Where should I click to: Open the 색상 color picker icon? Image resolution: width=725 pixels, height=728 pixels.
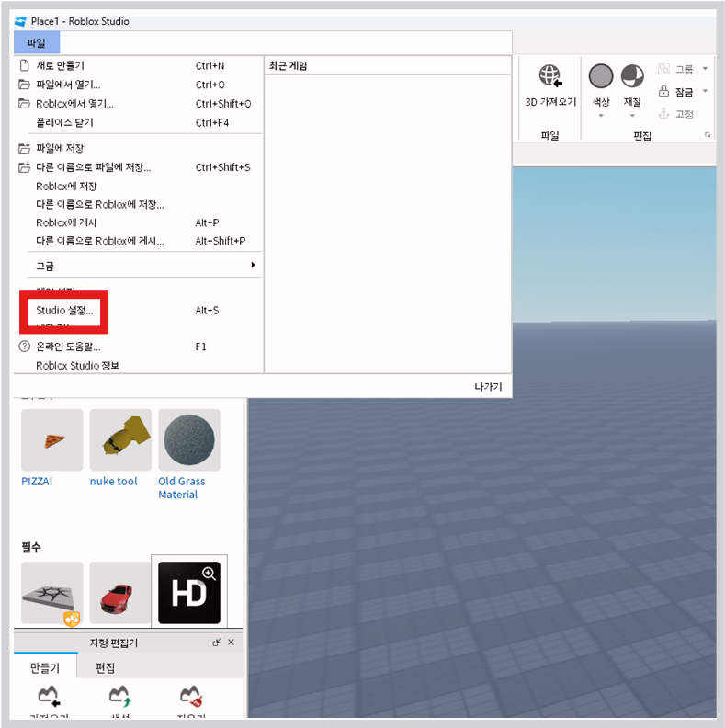click(601, 76)
